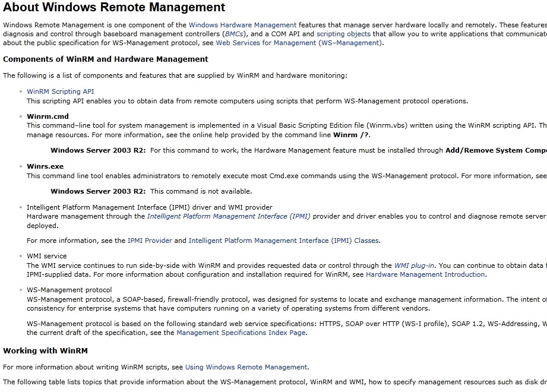This screenshot has width=547, height=392.
Task: Click the Winrs.exe list item title
Action: click(45, 166)
